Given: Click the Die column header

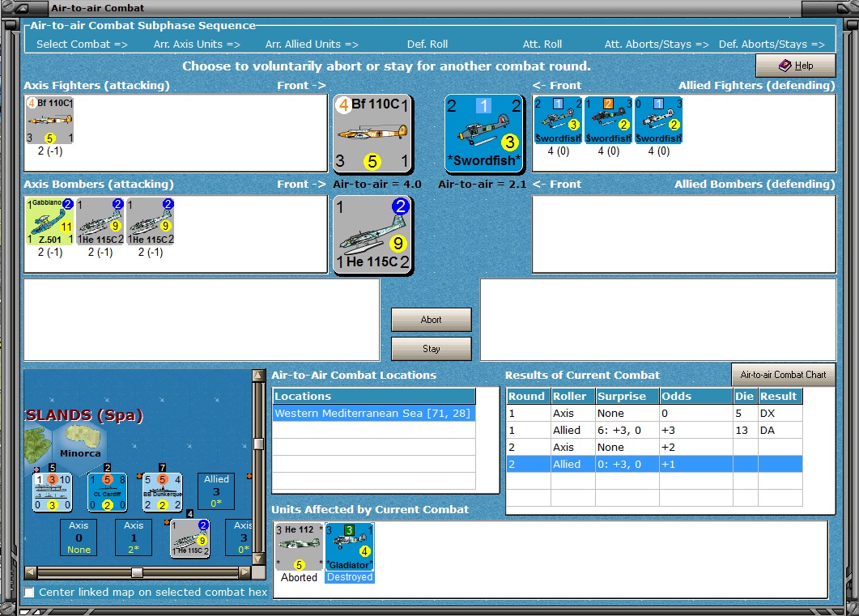Looking at the screenshot, I should pos(745,396).
